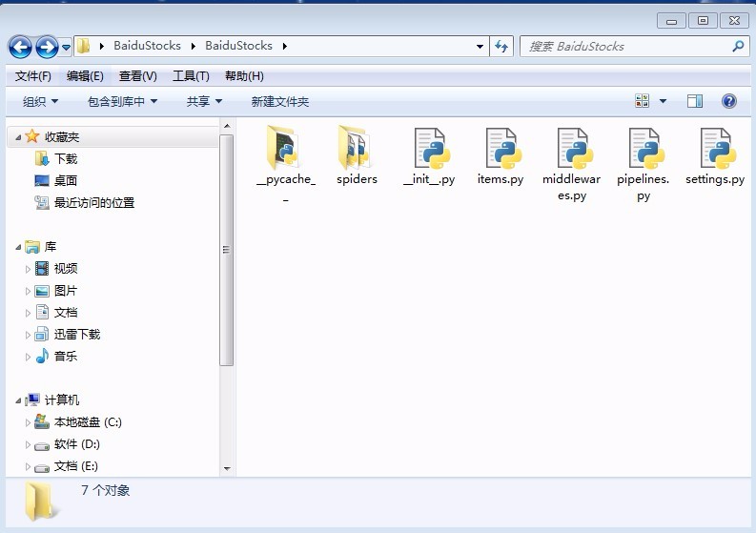Click 新建文件夹 button

(x=279, y=101)
